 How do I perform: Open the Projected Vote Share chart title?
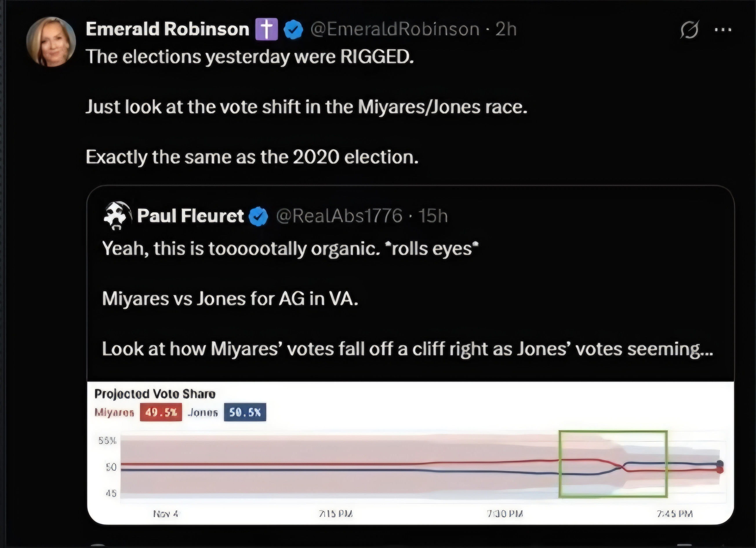[155, 394]
